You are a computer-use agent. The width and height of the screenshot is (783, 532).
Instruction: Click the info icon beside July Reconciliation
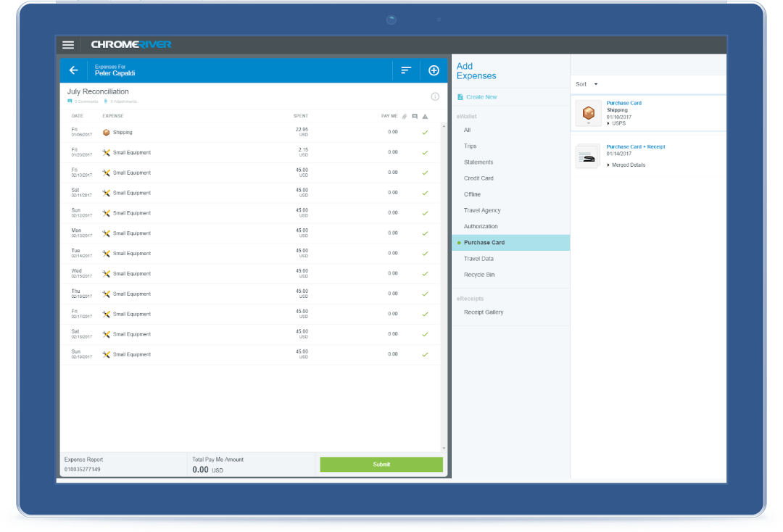[435, 96]
